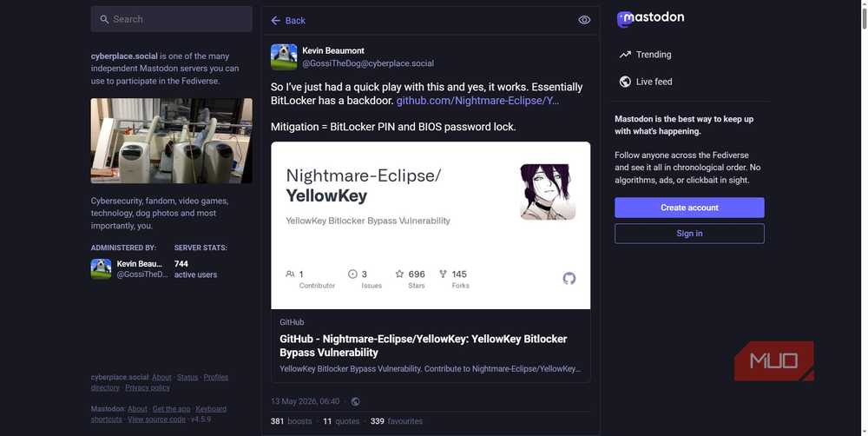Open Kevin Beaumont's post avatar

point(284,57)
